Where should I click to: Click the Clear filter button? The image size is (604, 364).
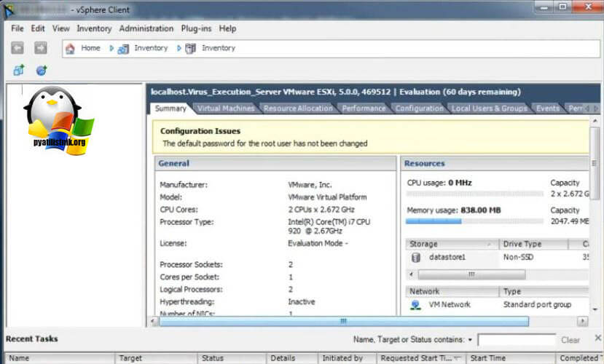pos(570,340)
